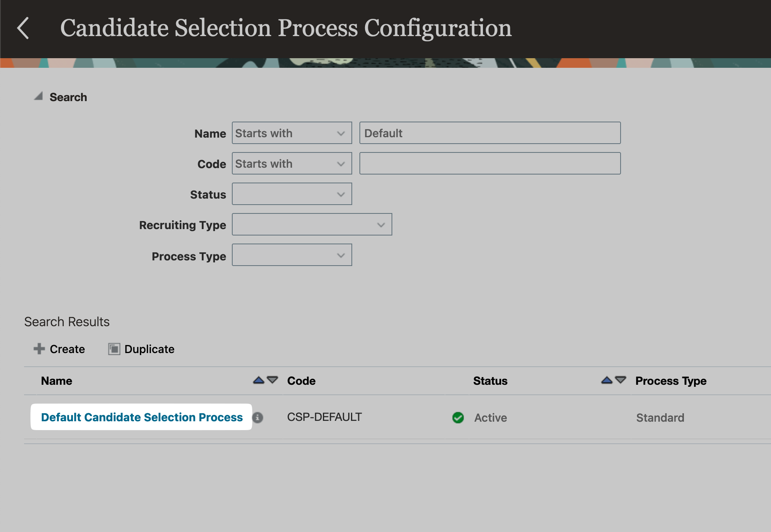Collapse the Search section
The height and width of the screenshot is (532, 771).
[x=39, y=96]
